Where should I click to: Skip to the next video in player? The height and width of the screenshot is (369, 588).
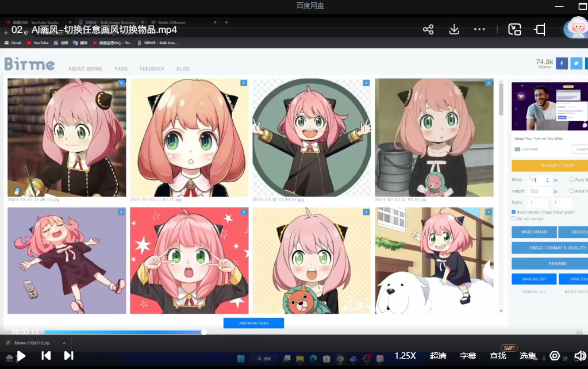(x=68, y=356)
